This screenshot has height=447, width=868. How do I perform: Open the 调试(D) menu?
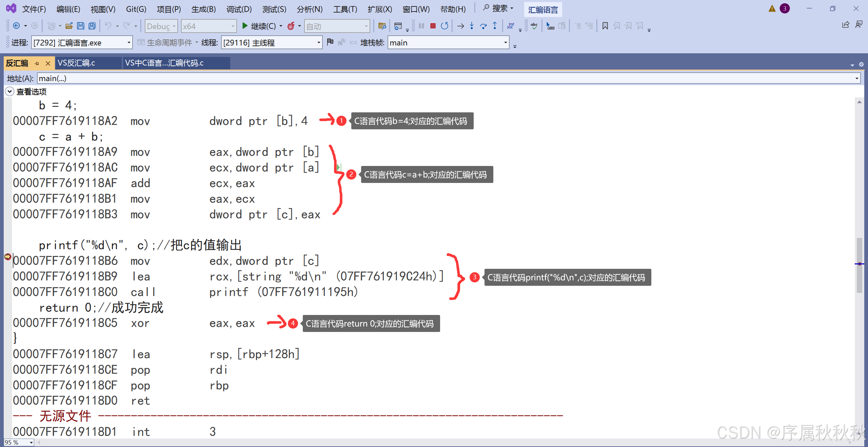click(x=239, y=9)
